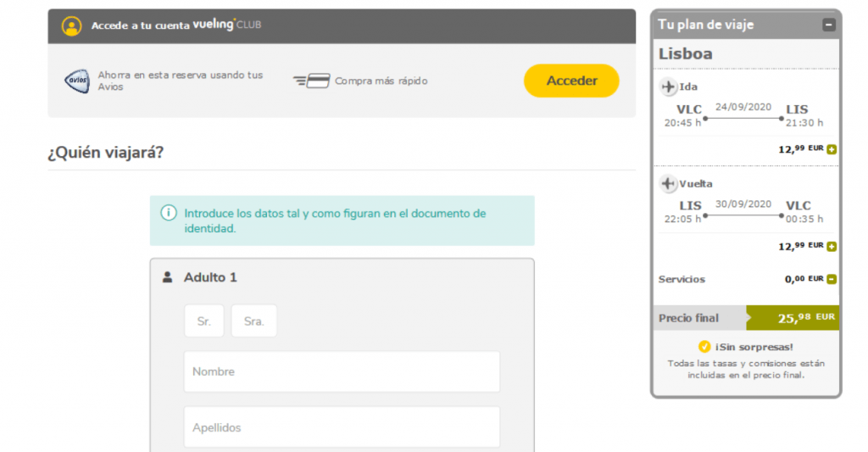Click the info icon in the teal notice
Screen dimensions: 868x452
pyautogui.click(x=169, y=213)
